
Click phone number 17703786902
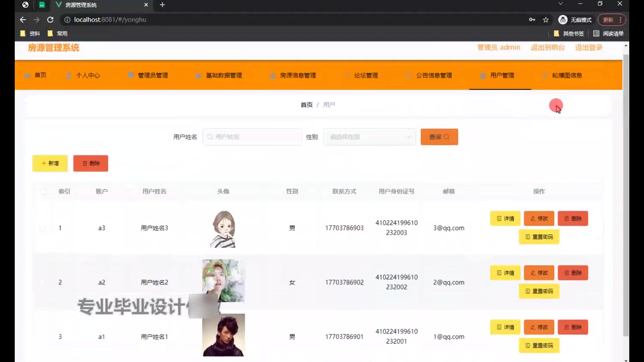point(344,282)
